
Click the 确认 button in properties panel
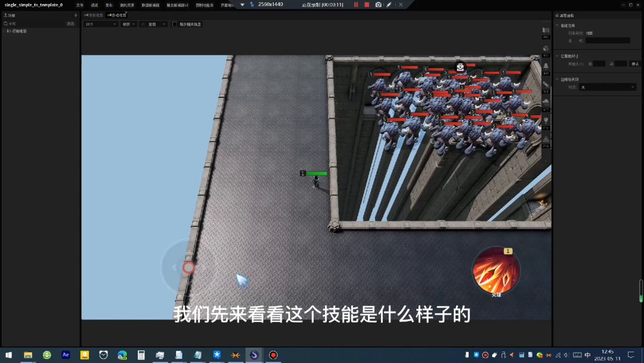pyautogui.click(x=634, y=64)
